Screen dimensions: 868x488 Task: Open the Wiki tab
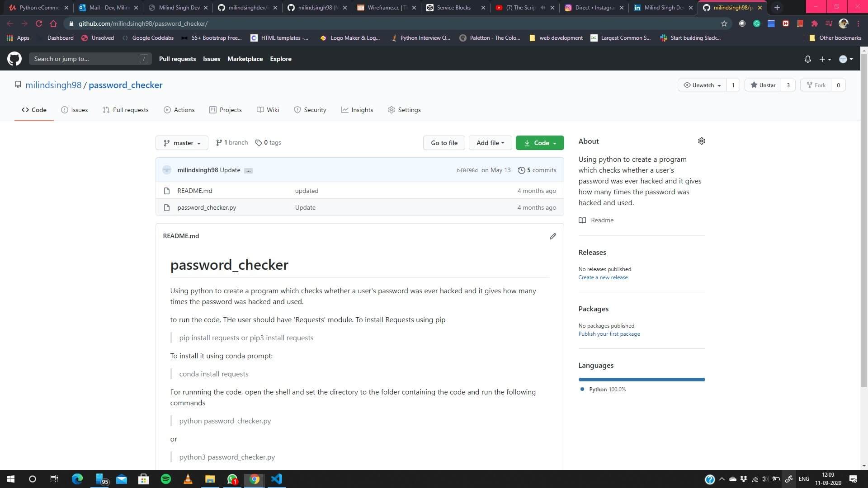pyautogui.click(x=268, y=110)
